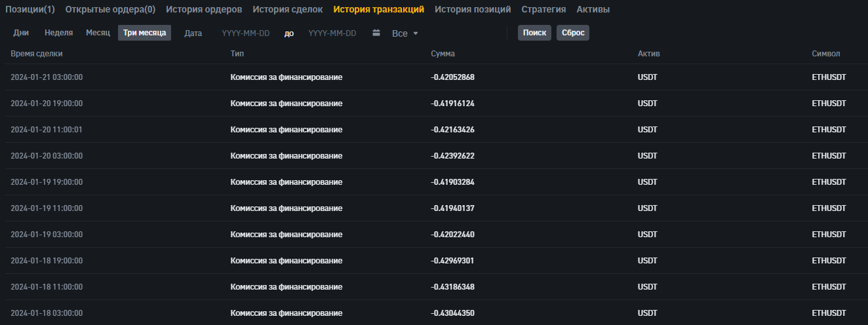Click the Сумма column header

[443, 54]
